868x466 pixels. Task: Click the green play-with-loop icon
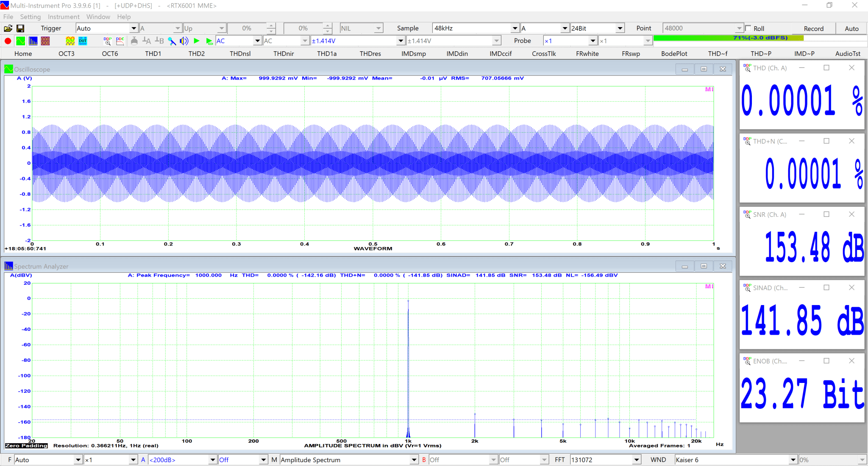[x=209, y=41]
